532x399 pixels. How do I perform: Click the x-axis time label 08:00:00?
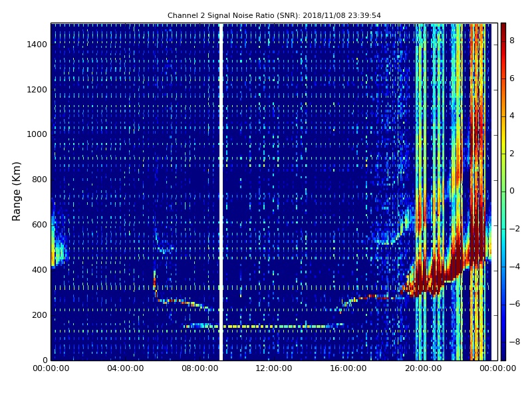[200, 368]
